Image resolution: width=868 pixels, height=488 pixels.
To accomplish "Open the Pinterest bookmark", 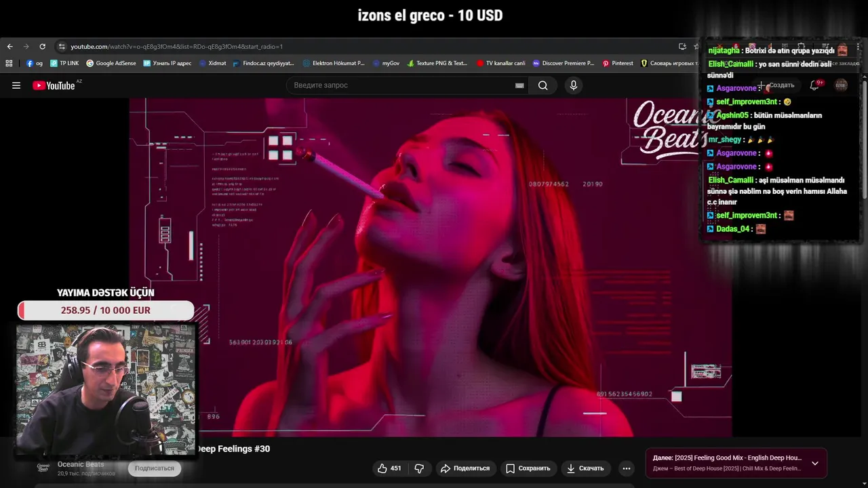I will click(618, 63).
